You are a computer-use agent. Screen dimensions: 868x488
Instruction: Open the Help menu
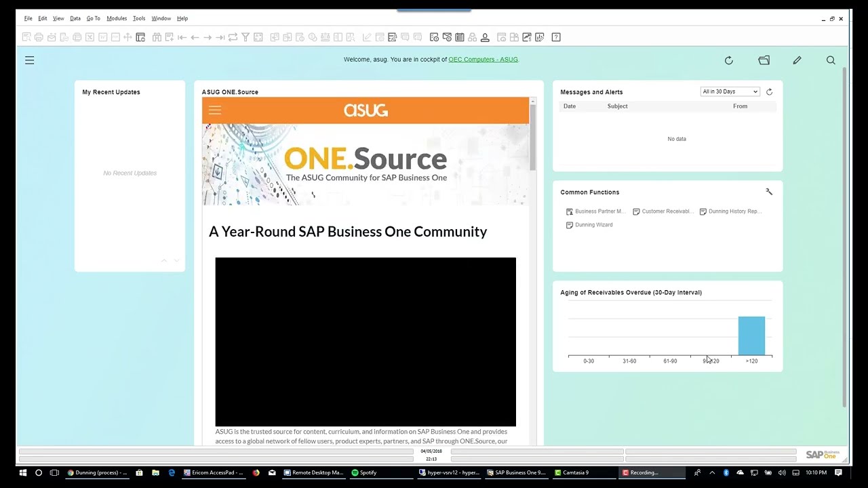pos(182,18)
